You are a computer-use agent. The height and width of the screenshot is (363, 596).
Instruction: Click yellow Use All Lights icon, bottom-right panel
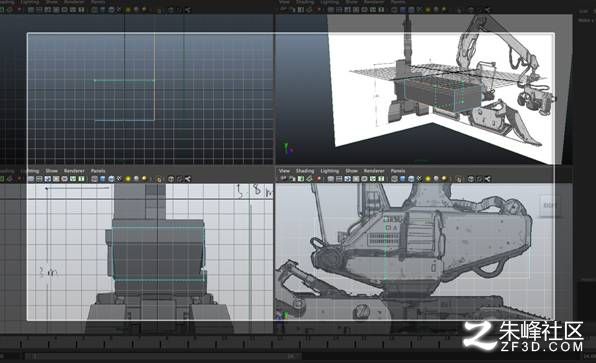pos(428,179)
